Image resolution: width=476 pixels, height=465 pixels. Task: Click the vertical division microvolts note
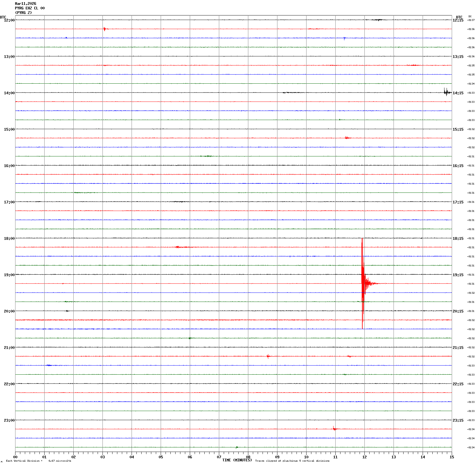click(x=39, y=461)
